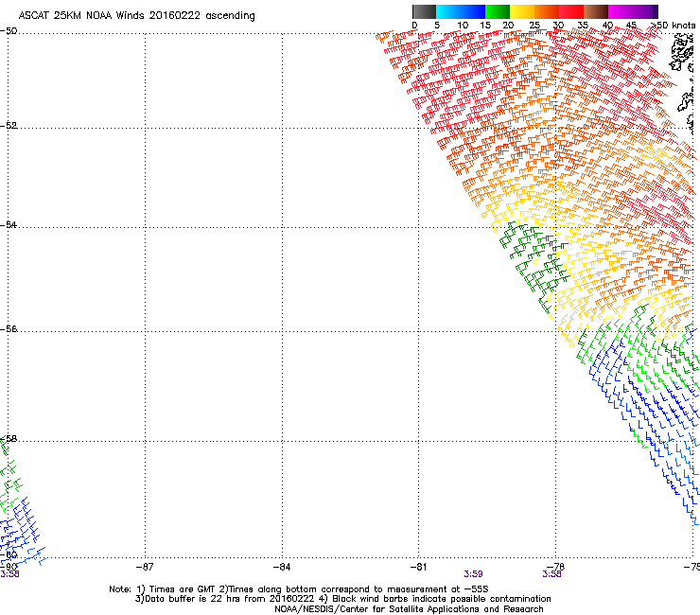Click the '10' label under the color bar

463,26
